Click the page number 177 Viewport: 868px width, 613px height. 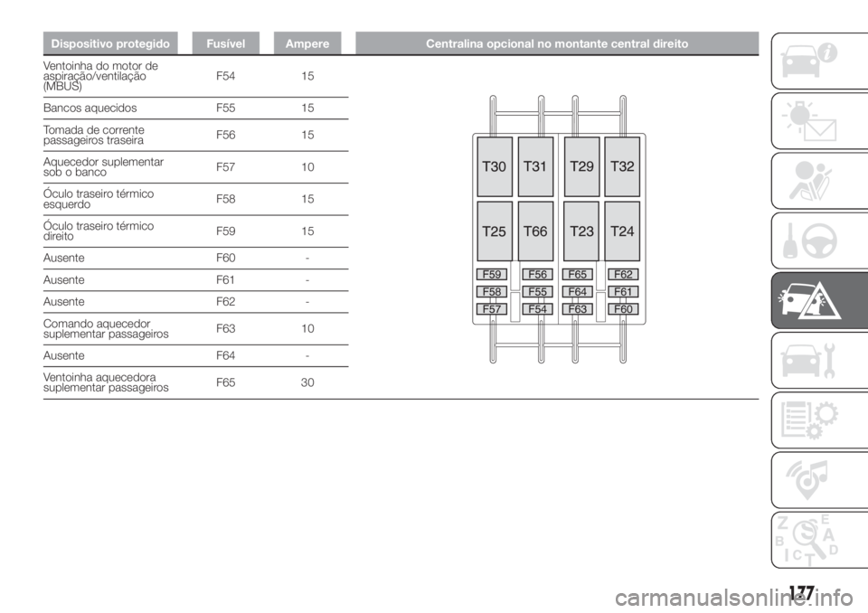point(802,593)
